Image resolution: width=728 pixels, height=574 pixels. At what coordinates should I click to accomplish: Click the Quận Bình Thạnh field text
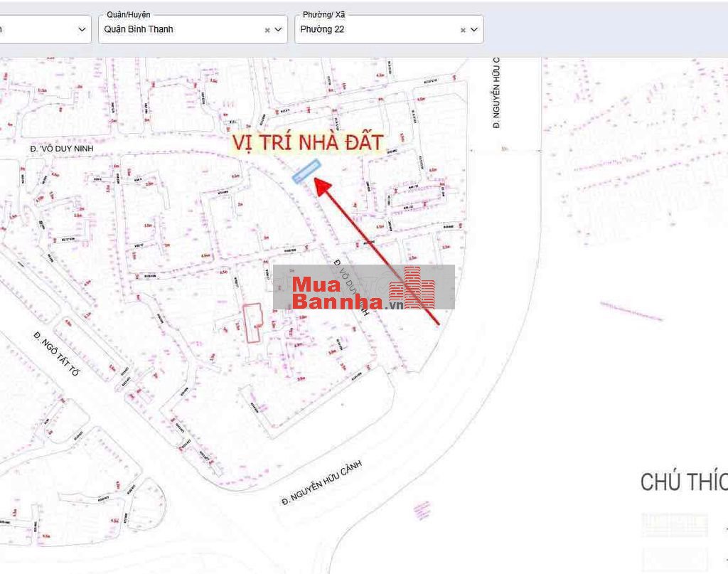[x=139, y=29]
